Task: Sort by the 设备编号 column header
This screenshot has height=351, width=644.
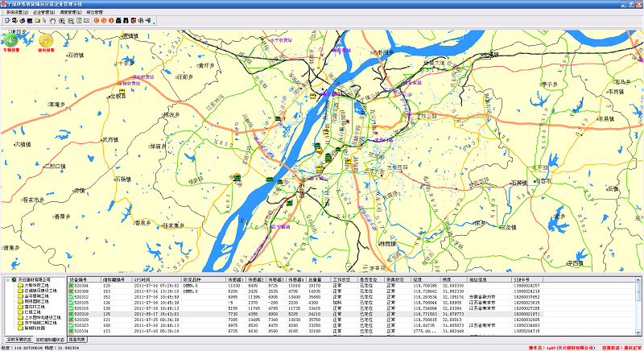Action: (x=85, y=279)
